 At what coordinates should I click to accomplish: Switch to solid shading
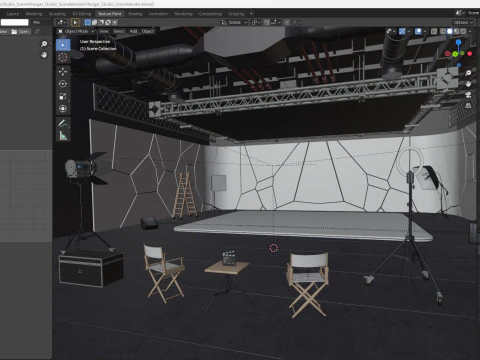click(x=450, y=31)
